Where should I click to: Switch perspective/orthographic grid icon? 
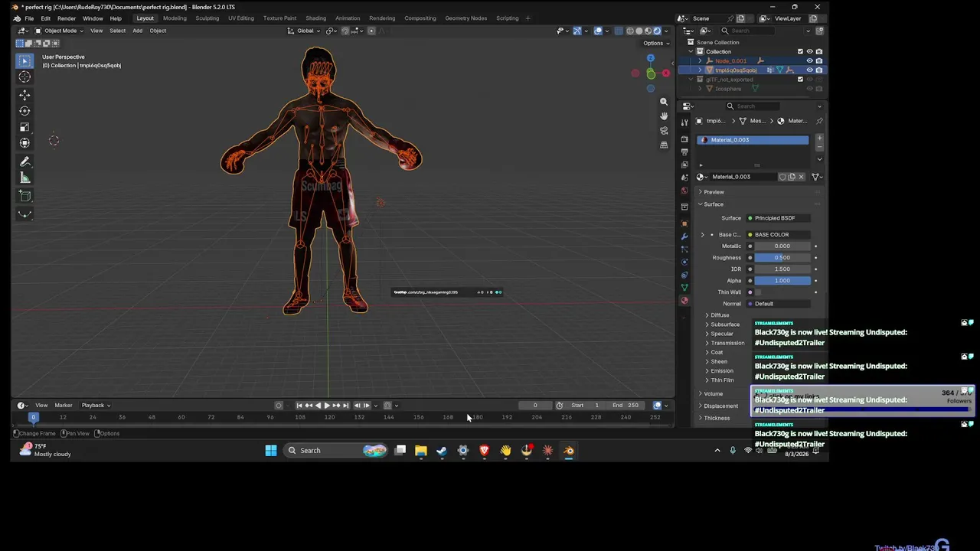click(664, 145)
